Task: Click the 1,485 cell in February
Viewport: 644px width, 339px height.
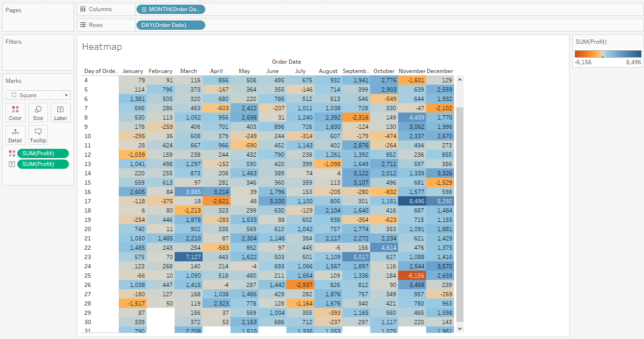Action: [161, 238]
